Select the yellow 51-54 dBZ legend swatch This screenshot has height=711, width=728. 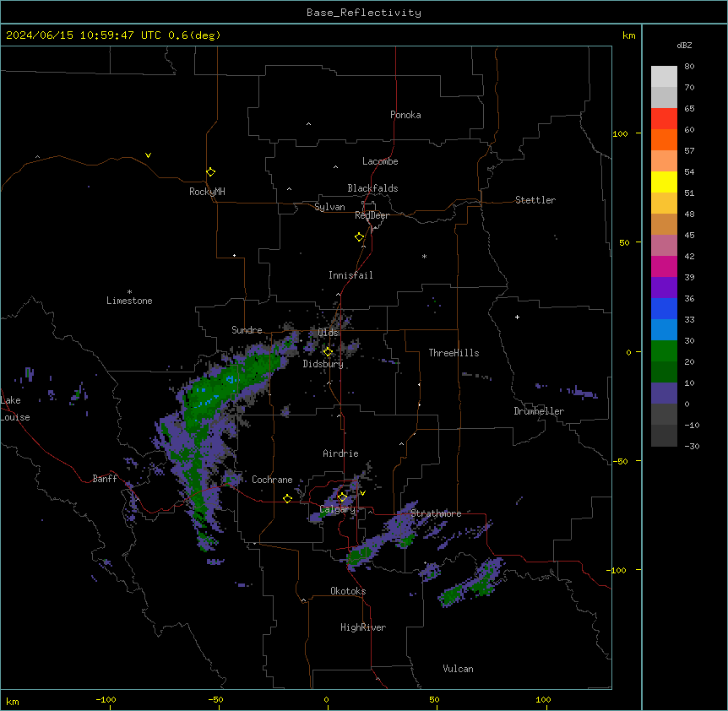click(664, 182)
